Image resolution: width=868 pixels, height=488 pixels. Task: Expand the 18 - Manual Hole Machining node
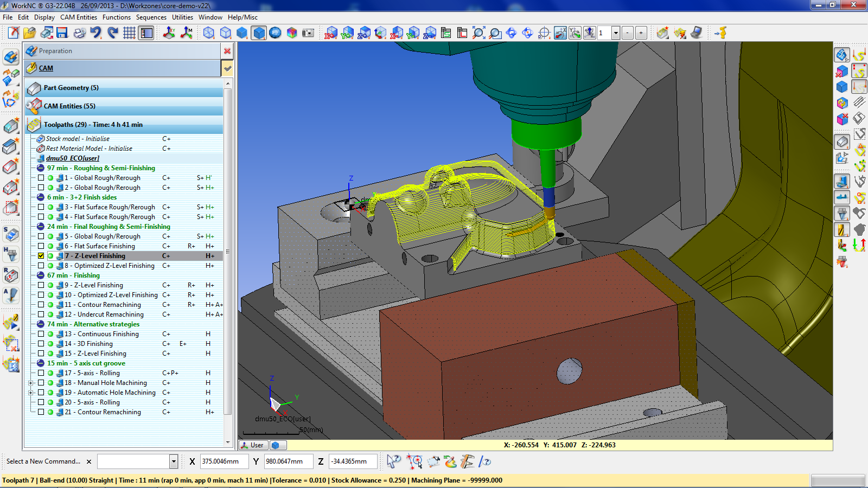click(31, 383)
